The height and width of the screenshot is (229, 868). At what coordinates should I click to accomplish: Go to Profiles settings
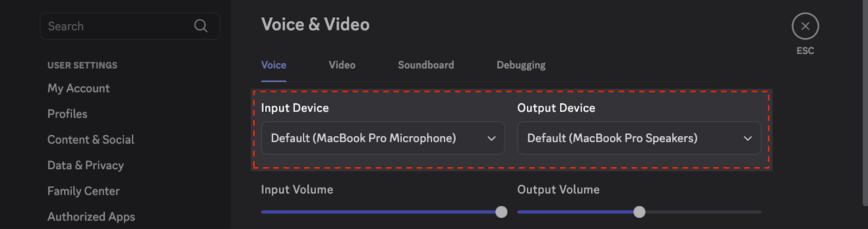(67, 114)
